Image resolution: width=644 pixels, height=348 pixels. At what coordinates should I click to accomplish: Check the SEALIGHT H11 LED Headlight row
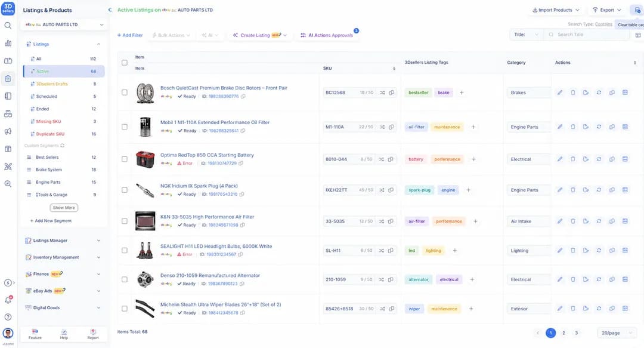[x=125, y=250]
